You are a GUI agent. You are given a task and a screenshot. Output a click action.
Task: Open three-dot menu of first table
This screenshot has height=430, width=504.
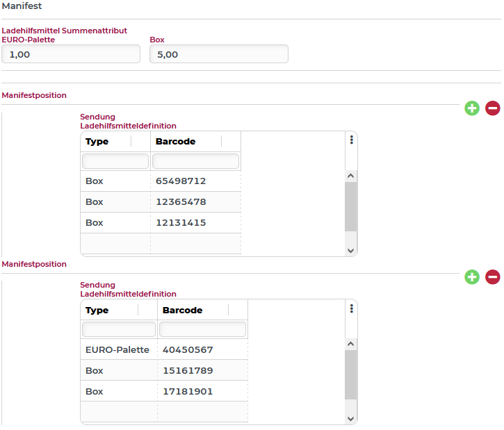352,140
